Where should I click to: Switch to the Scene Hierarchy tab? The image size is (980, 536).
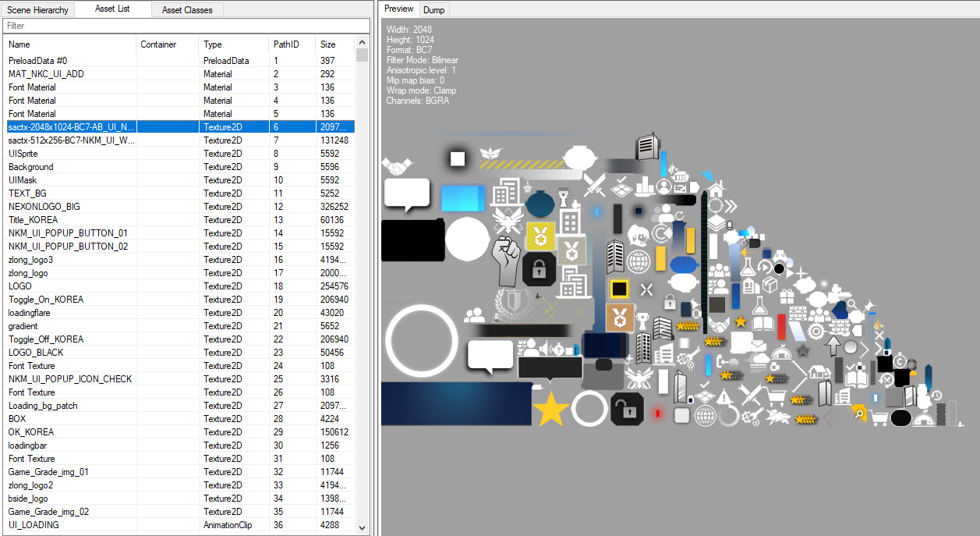point(37,10)
